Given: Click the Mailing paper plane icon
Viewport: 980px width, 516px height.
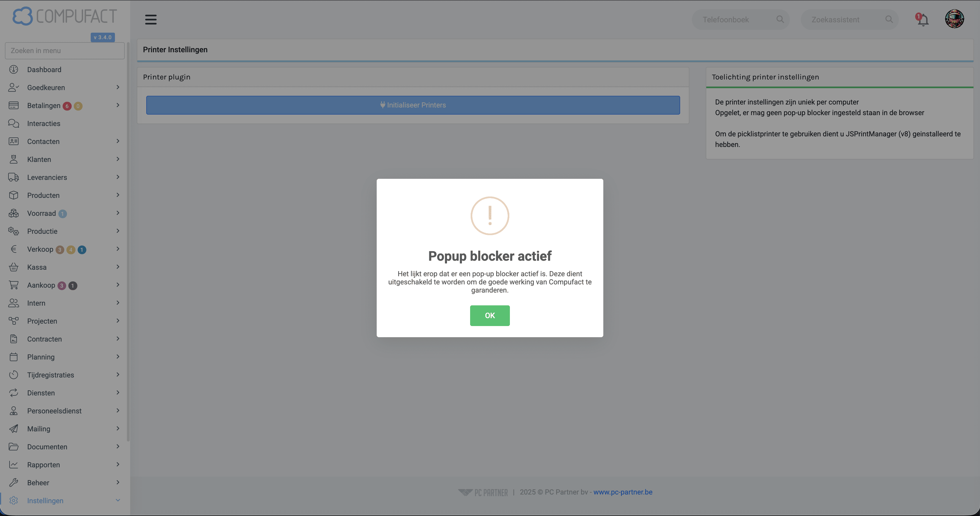Looking at the screenshot, I should [x=14, y=429].
